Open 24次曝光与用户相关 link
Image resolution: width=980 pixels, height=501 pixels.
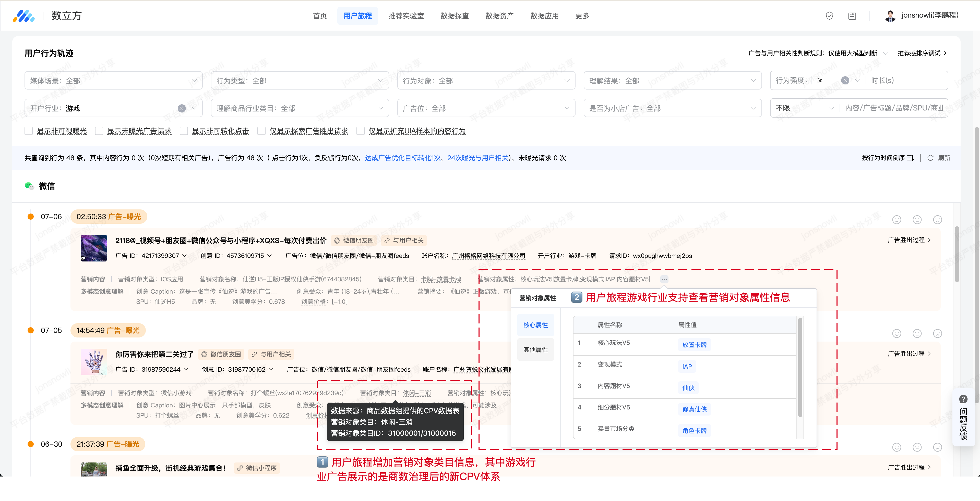[477, 158]
